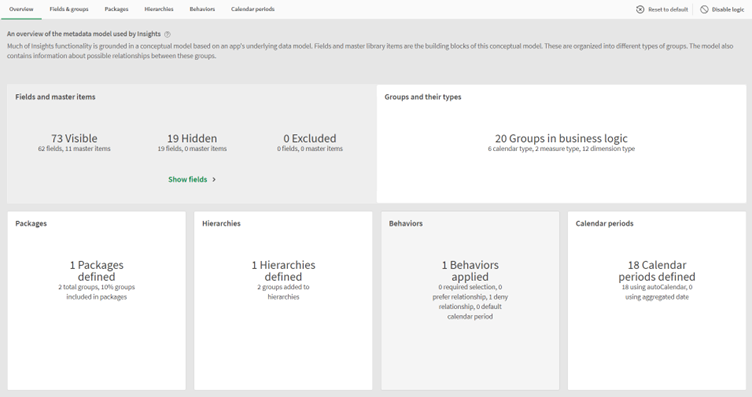Click the '18 using autoCalendar' description

pyautogui.click(x=657, y=292)
